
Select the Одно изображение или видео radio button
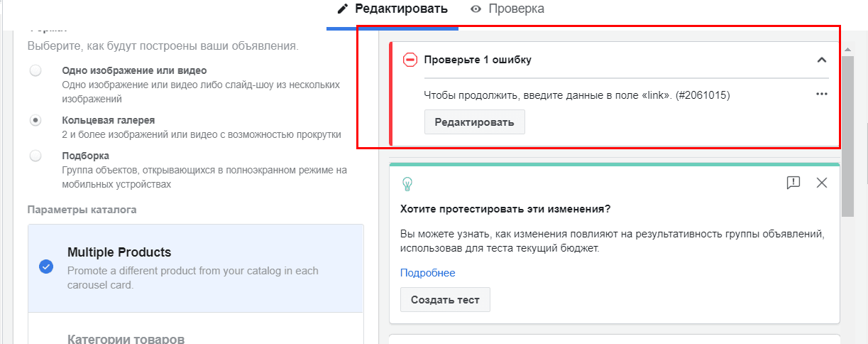tap(35, 70)
